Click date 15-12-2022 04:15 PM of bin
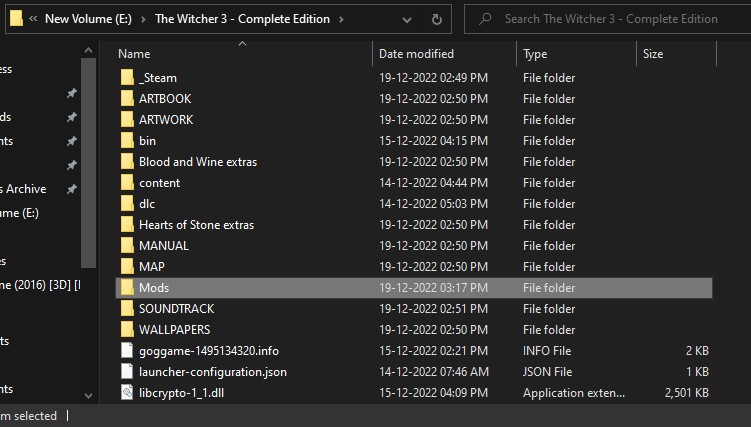The height and width of the screenshot is (427, 751). tap(433, 141)
